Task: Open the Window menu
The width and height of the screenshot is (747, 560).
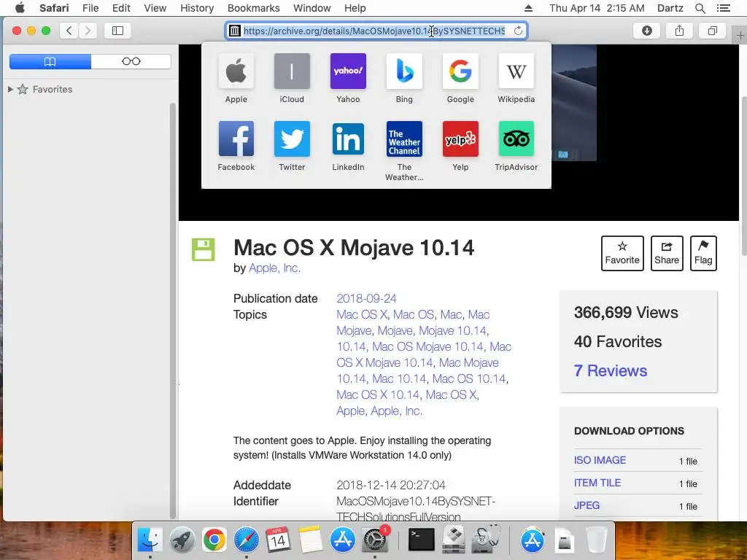Action: pos(311,8)
